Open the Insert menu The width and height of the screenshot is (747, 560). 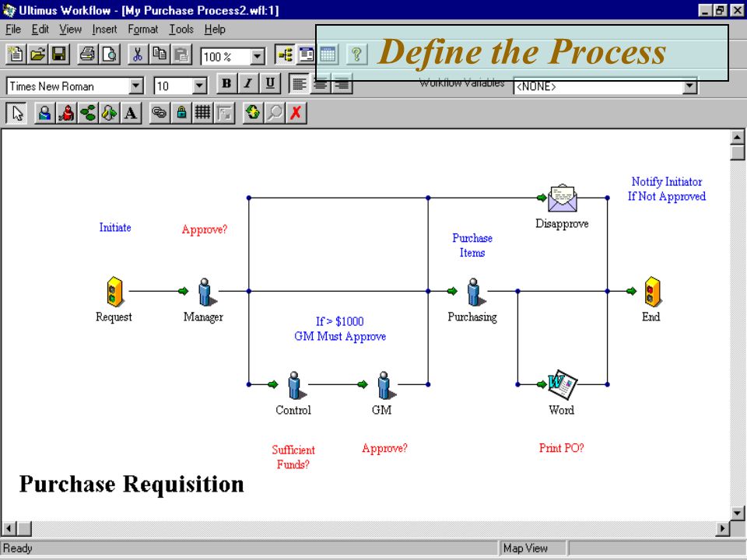[104, 30]
